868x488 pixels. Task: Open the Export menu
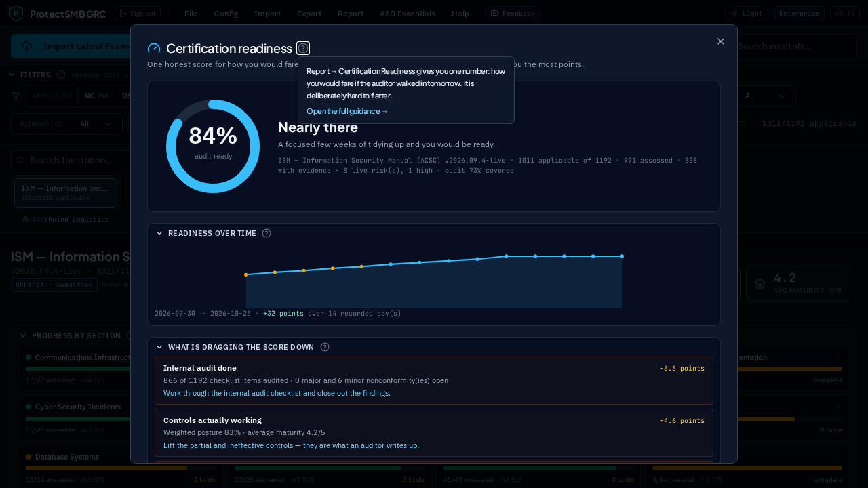tap(309, 14)
